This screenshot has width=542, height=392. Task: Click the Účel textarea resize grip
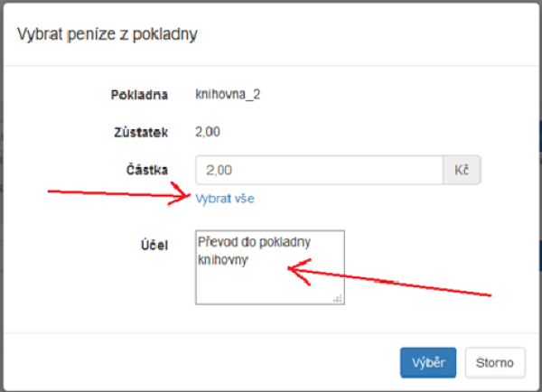[338, 298]
